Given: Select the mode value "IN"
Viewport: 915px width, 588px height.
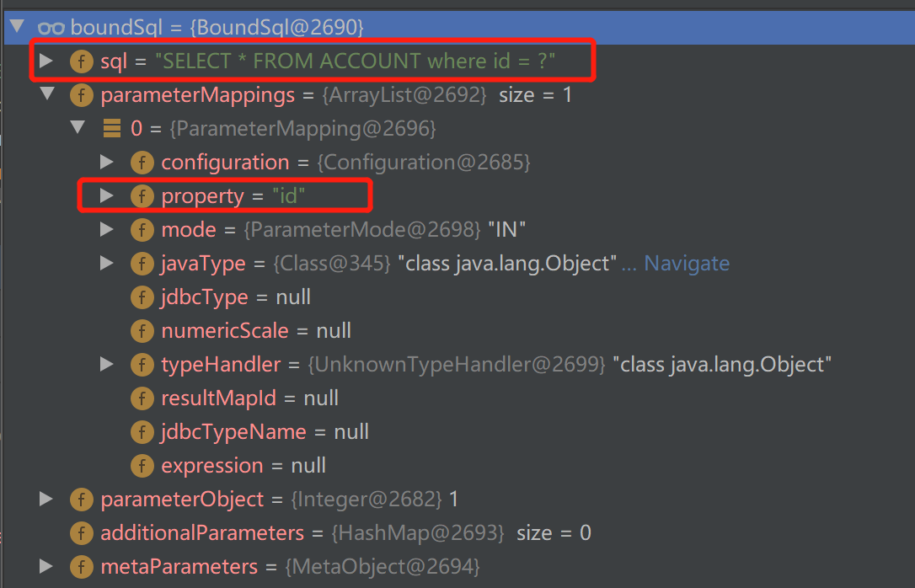Looking at the screenshot, I should (x=506, y=230).
